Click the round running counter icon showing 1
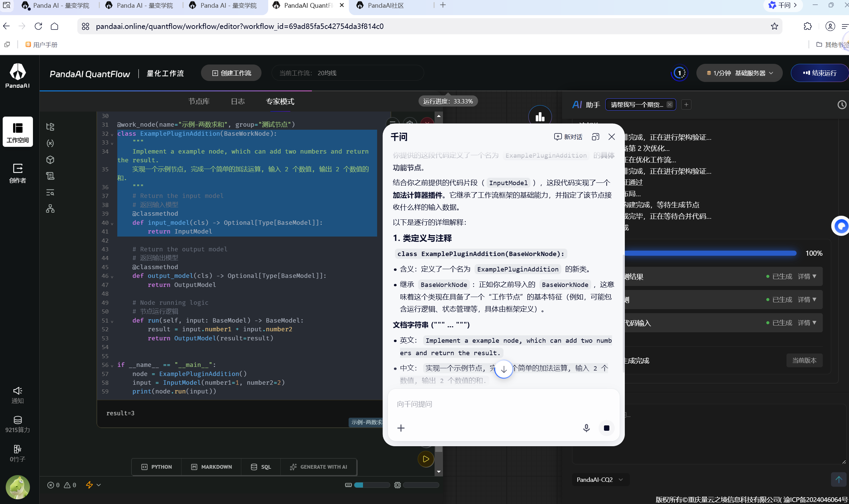 coord(680,73)
